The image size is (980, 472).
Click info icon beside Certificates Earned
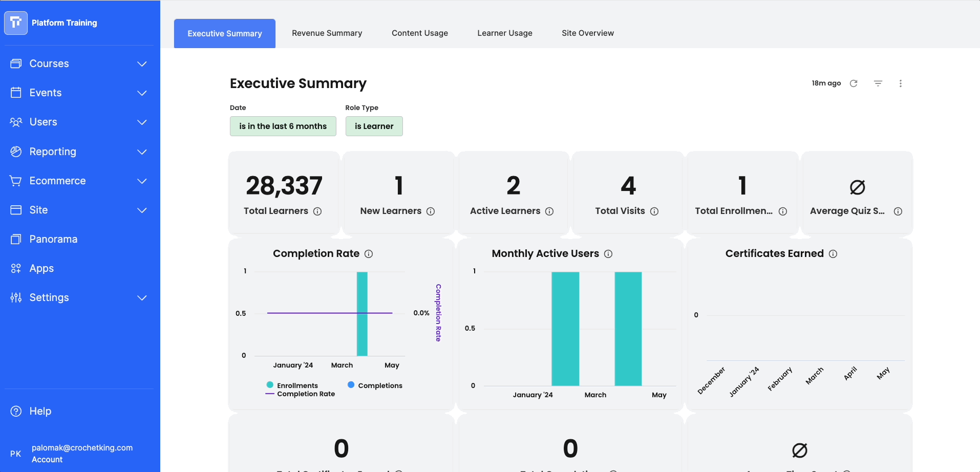[833, 254]
